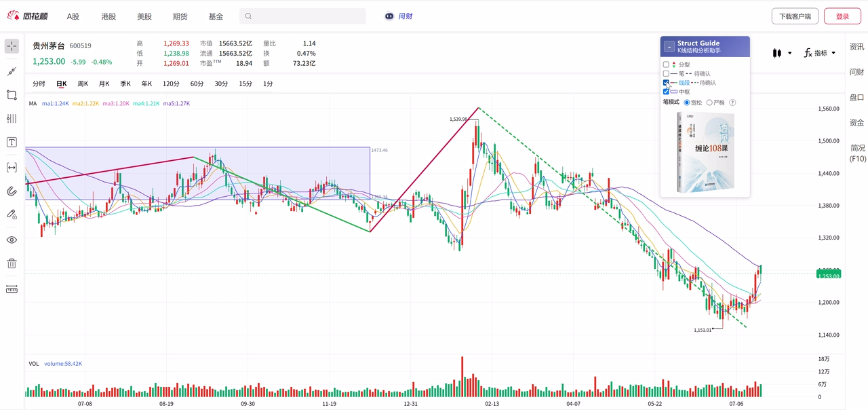Image resolution: width=868 pixels, height=410 pixels.
Task: Open the 资讯 side panel
Action: (x=857, y=47)
